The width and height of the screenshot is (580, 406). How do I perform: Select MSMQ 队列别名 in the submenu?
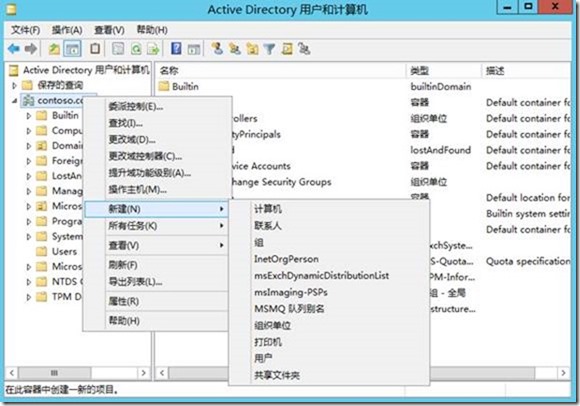(x=329, y=309)
